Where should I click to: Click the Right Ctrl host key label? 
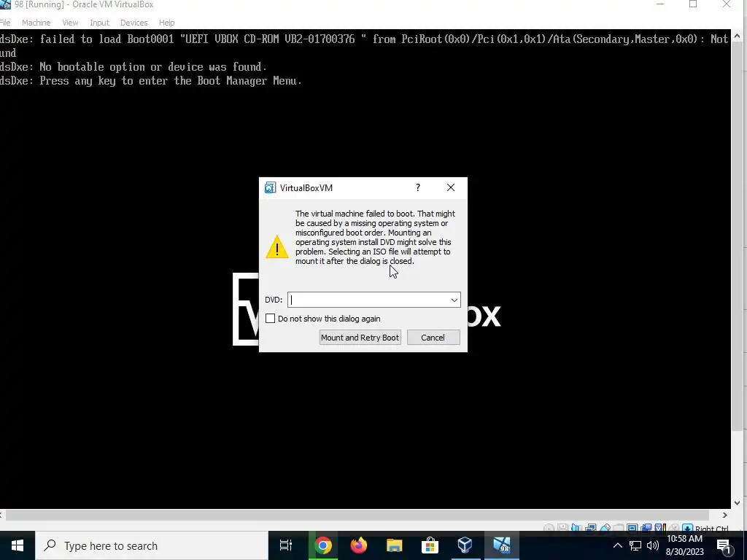click(x=712, y=529)
